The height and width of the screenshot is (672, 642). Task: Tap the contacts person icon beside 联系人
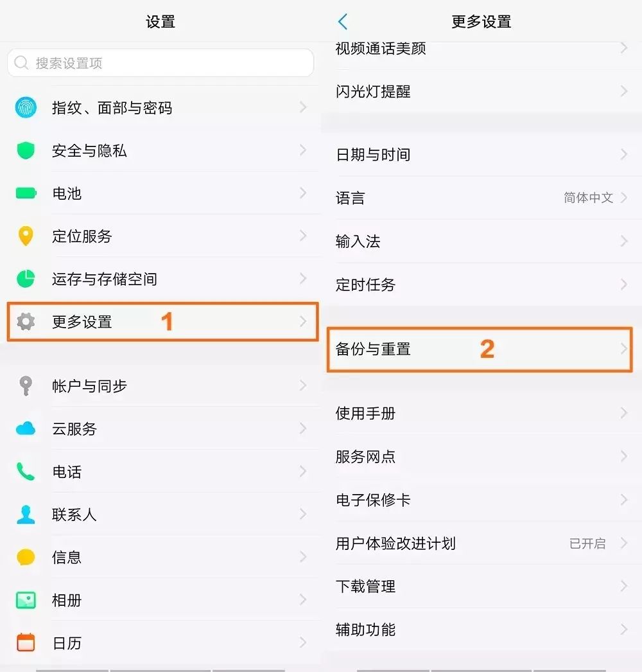pos(25,514)
